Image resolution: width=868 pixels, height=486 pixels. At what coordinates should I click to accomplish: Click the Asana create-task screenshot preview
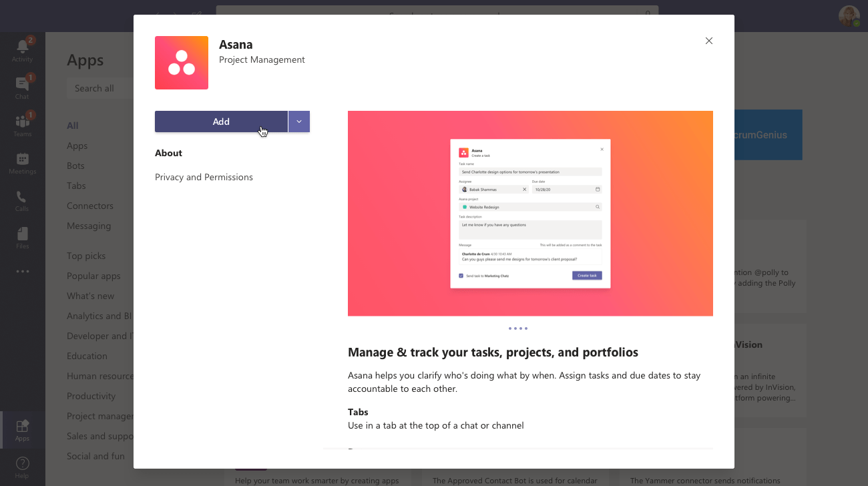[530, 213]
